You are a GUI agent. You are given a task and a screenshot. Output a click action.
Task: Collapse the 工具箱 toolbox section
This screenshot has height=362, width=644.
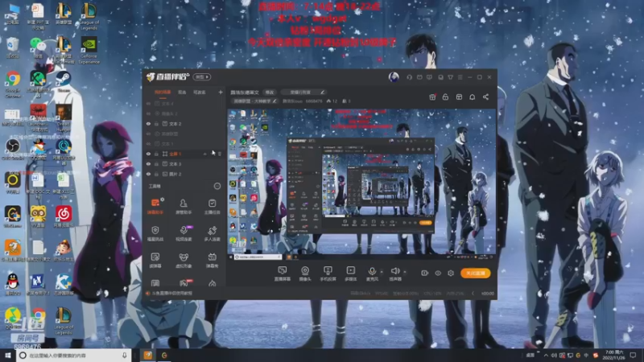217,186
